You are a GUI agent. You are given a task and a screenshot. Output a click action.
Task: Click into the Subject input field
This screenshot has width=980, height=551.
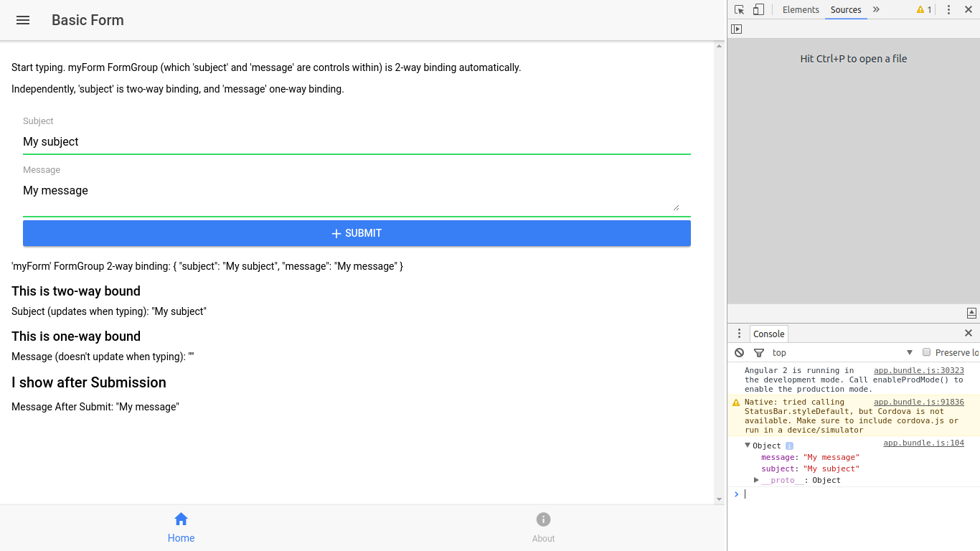tap(357, 142)
